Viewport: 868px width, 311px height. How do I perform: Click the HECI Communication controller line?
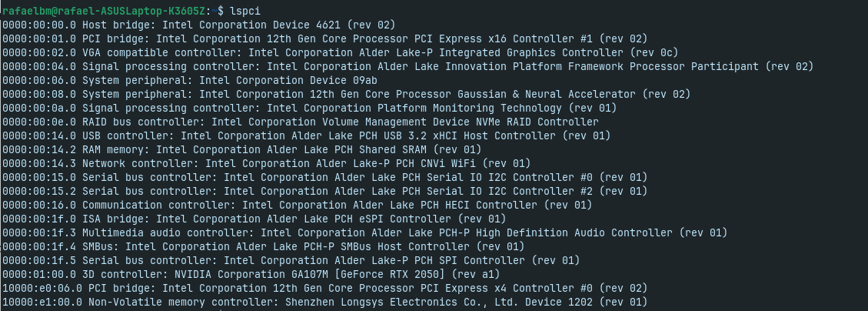pos(297,205)
